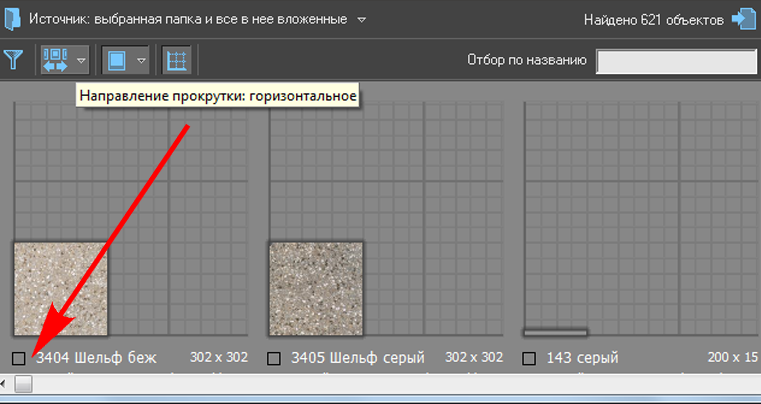The height and width of the screenshot is (404, 761).
Task: Open the filter funnel icon
Action: click(x=14, y=60)
